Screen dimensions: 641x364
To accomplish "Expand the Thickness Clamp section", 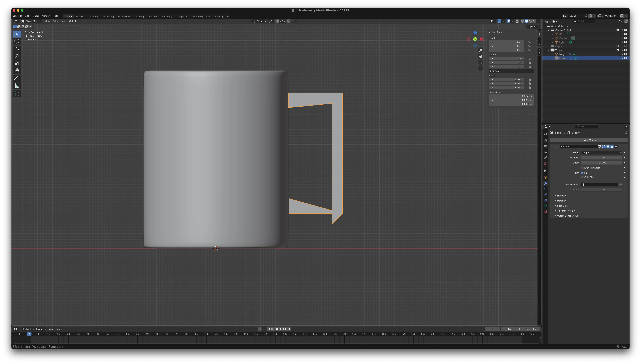I will [x=566, y=211].
